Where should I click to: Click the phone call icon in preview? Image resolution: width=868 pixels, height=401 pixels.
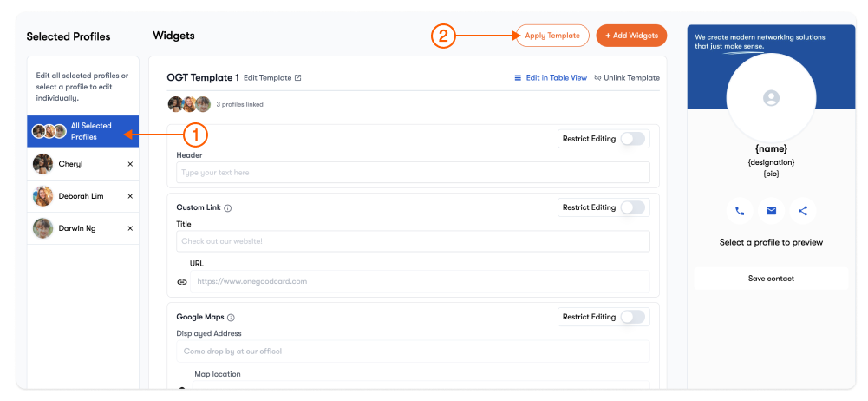(739, 211)
